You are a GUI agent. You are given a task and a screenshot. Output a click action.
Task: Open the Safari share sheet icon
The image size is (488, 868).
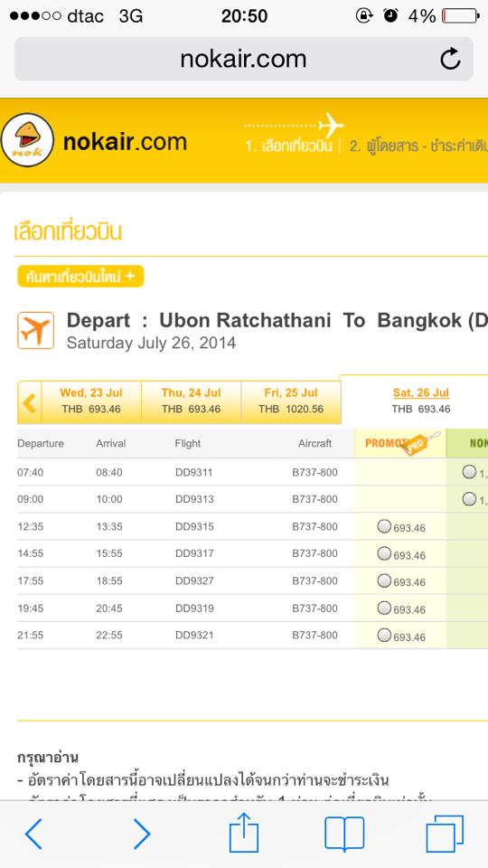coord(244,832)
